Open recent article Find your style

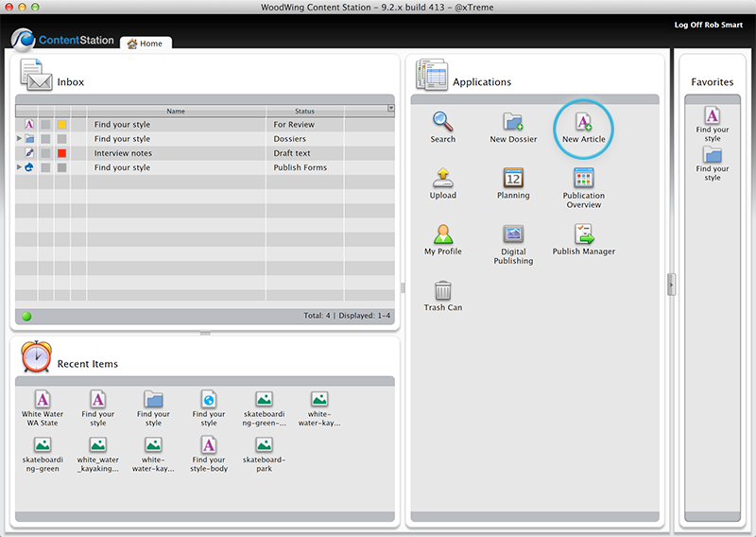(x=98, y=408)
